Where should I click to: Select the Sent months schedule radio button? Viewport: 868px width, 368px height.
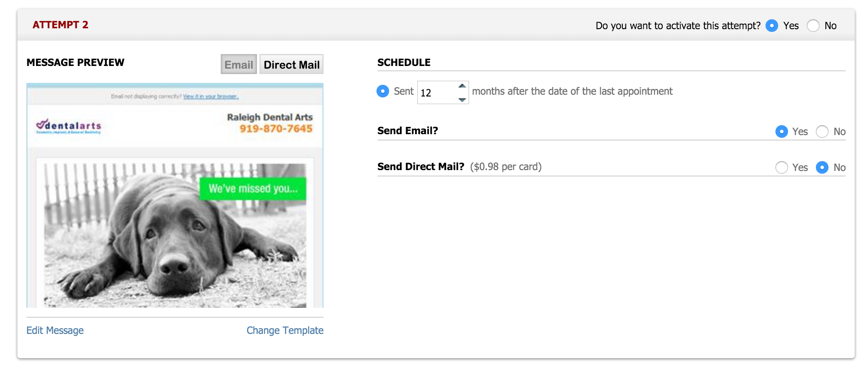[383, 91]
